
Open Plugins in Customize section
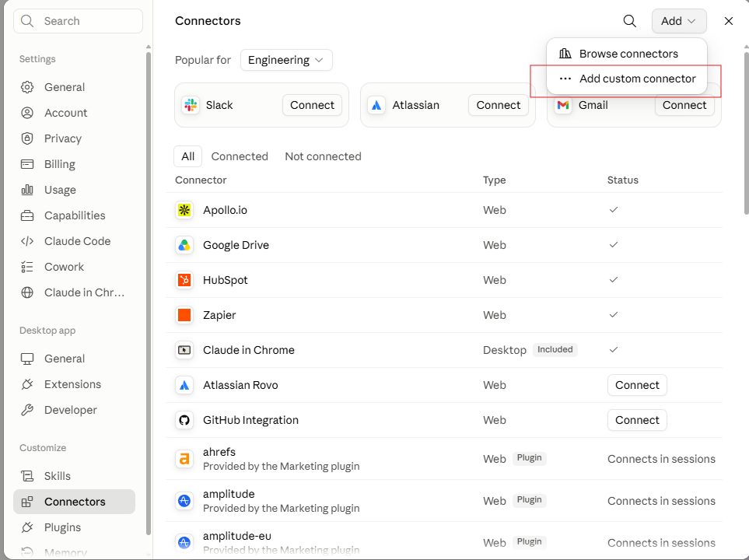74,527
